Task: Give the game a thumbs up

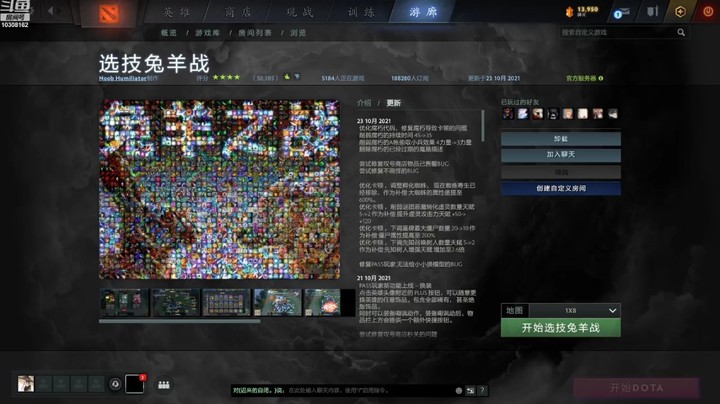Action: (x=287, y=77)
